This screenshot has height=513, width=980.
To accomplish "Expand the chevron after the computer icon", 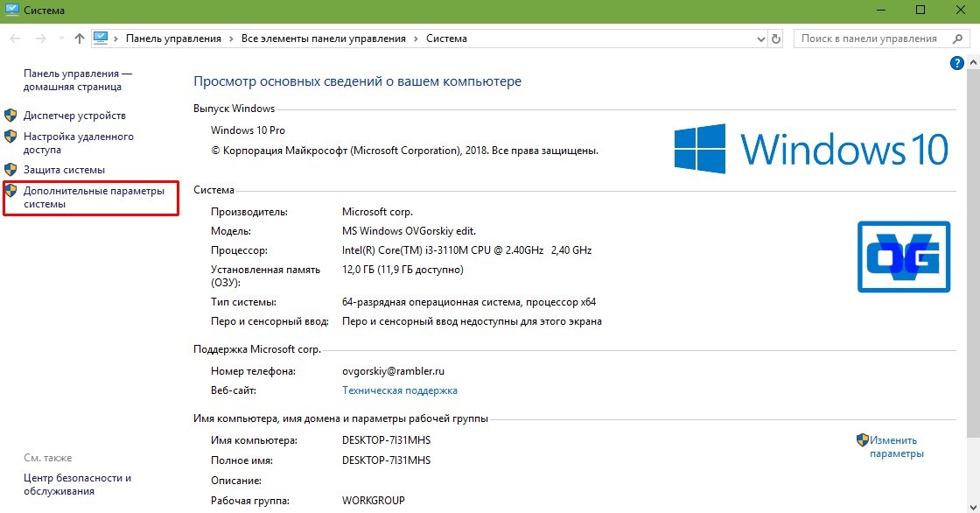I will tap(116, 39).
